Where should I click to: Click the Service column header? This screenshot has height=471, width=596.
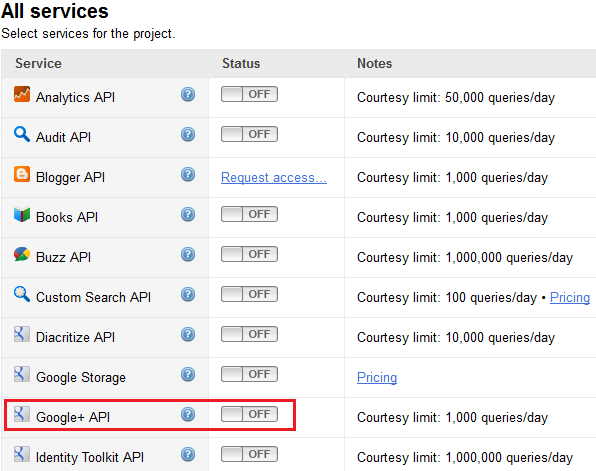tap(38, 63)
